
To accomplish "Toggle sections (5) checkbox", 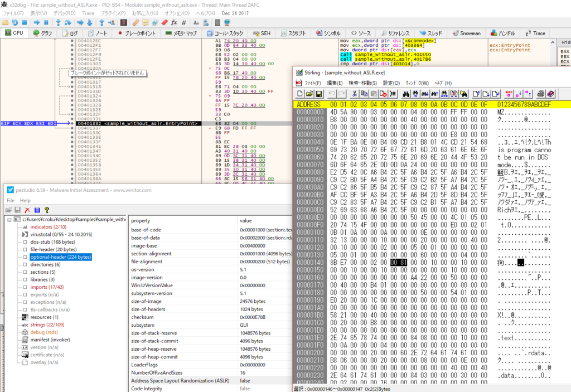I will click(x=25, y=272).
